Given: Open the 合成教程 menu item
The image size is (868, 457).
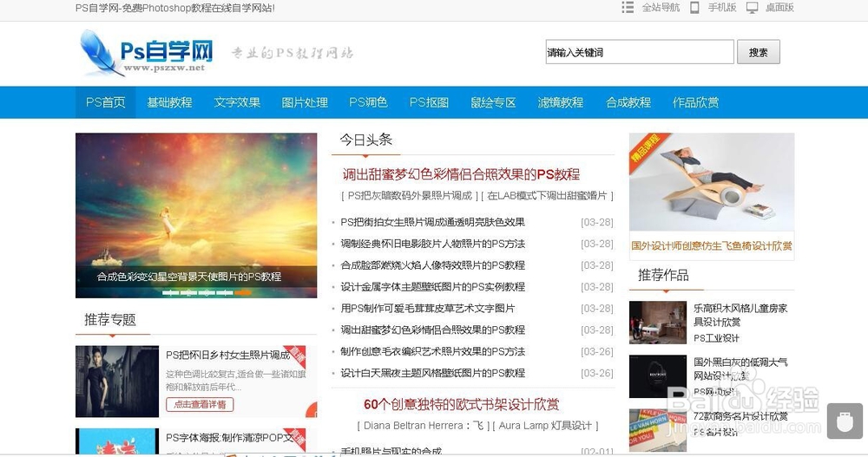Looking at the screenshot, I should [x=628, y=102].
